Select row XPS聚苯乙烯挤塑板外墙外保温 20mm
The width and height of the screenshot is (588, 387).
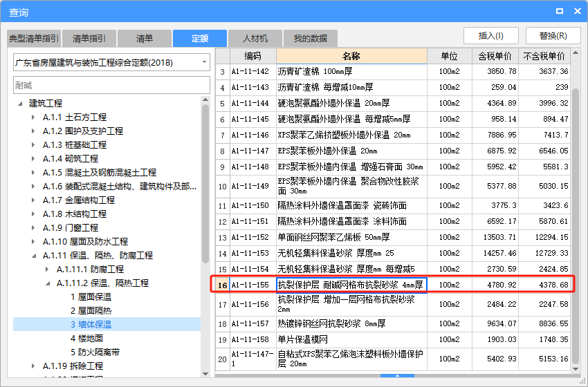click(x=393, y=135)
